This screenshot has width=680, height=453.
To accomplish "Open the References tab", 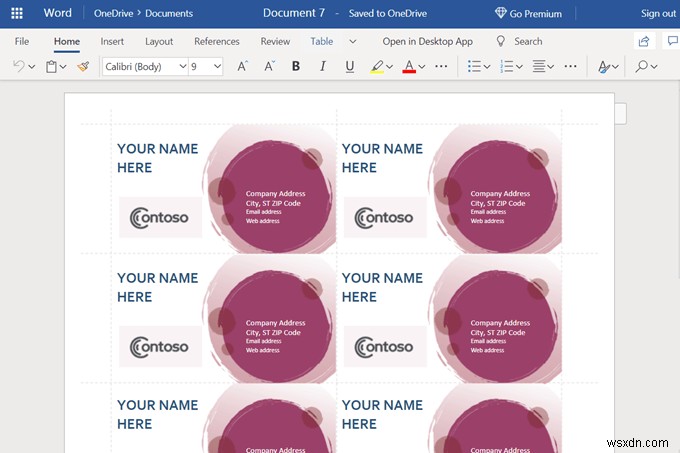I will [x=216, y=42].
